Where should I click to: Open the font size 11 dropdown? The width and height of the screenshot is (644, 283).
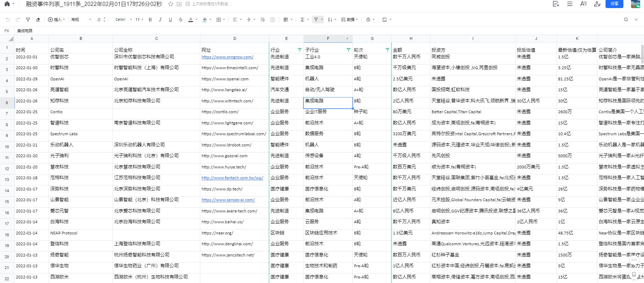coord(139,20)
